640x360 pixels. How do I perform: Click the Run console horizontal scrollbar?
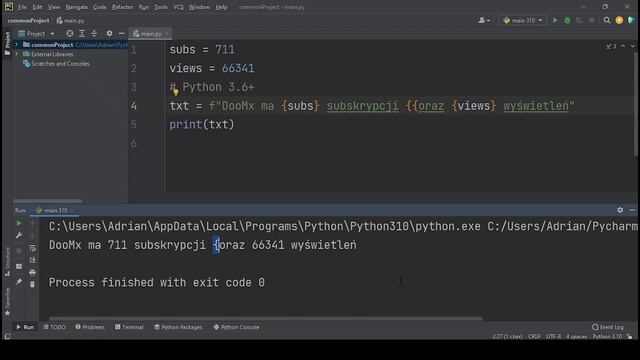(x=265, y=318)
